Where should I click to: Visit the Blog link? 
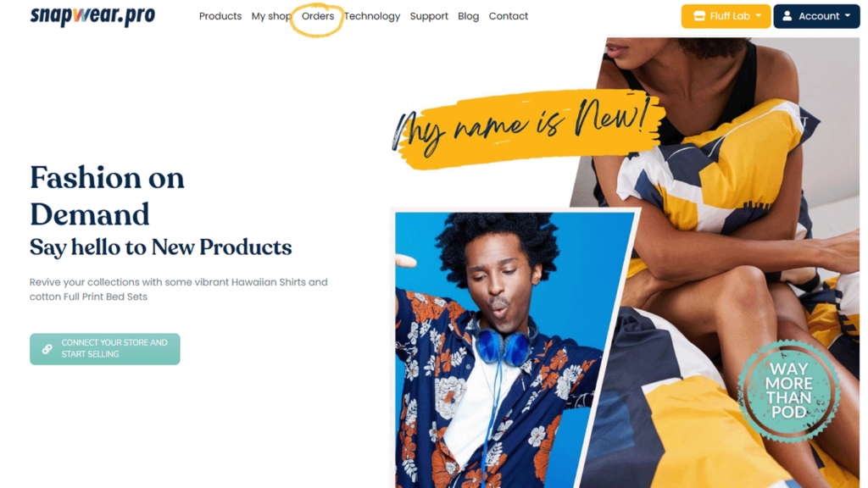468,16
